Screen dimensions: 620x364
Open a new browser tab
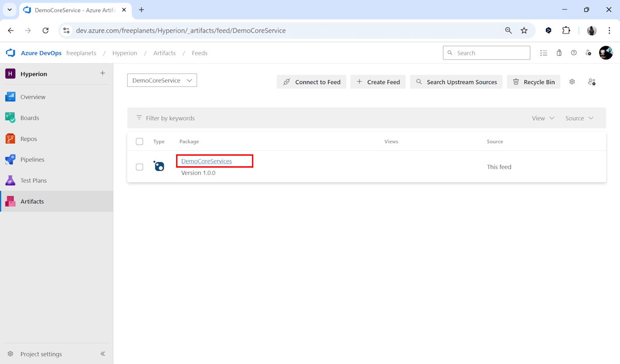[142, 10]
